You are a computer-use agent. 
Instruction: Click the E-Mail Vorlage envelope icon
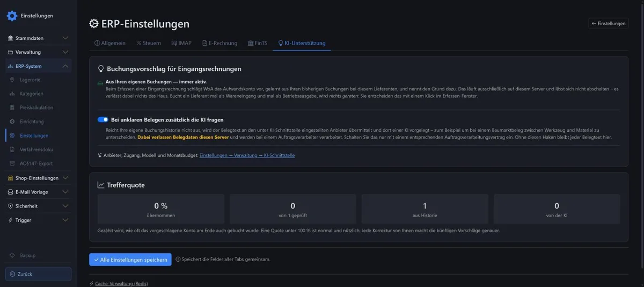coord(11,192)
